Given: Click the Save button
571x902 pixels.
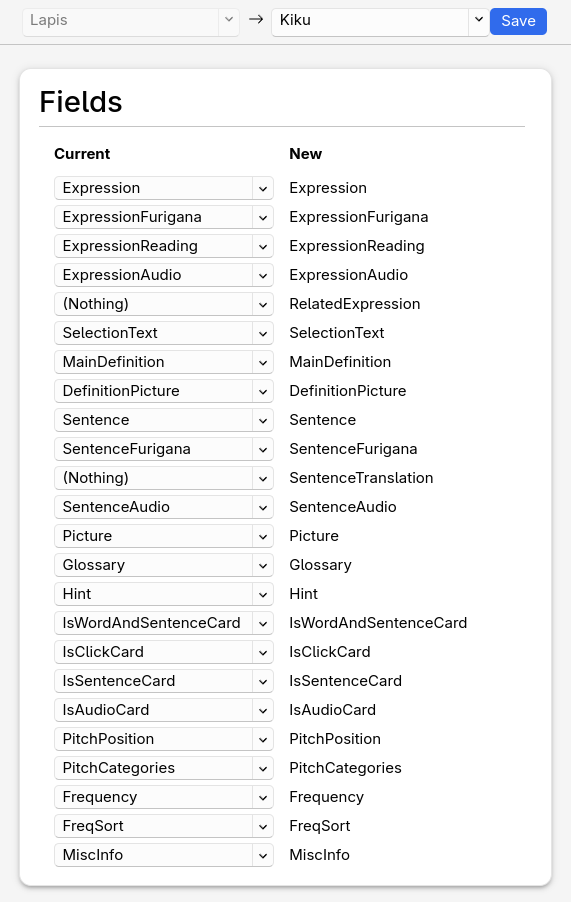Looking at the screenshot, I should [518, 21].
